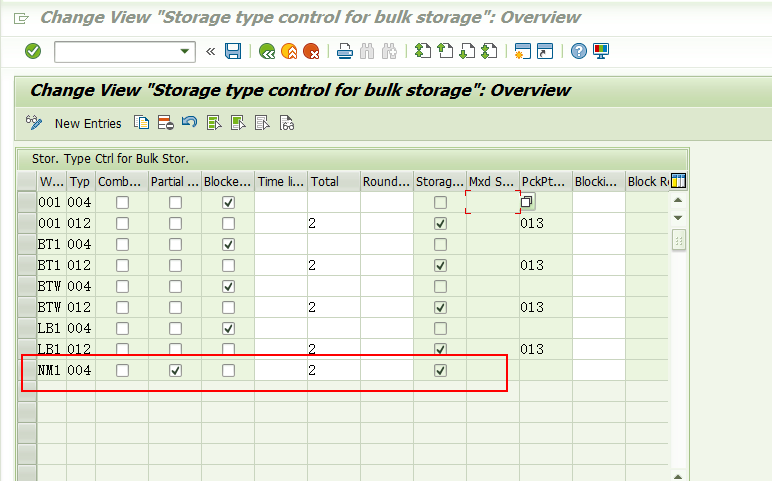Image resolution: width=772 pixels, height=481 pixels.
Task: Click the Copy As icon
Action: [141, 123]
